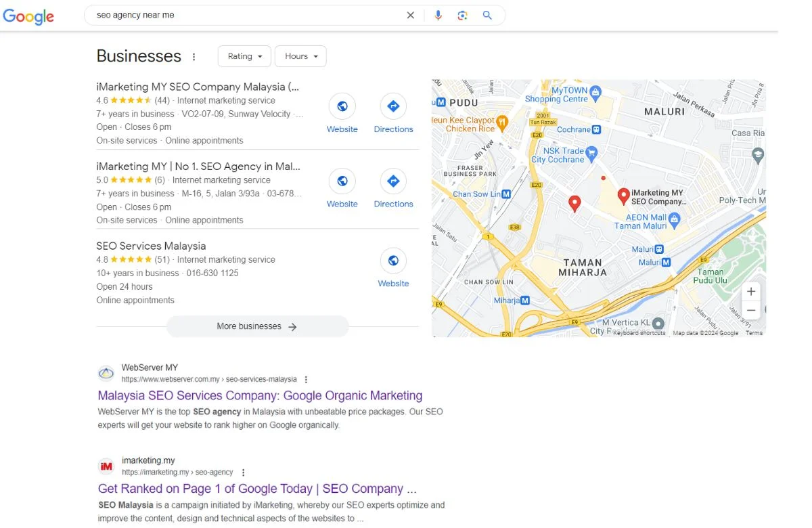Get Directions to iMarketing MY No 1. SEO Agency

[x=393, y=189]
